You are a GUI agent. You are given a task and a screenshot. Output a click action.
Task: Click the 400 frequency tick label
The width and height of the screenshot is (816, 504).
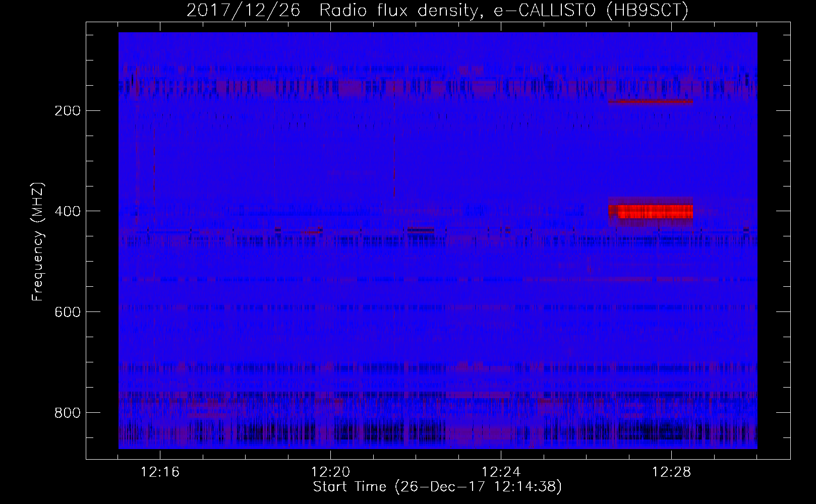click(67, 211)
